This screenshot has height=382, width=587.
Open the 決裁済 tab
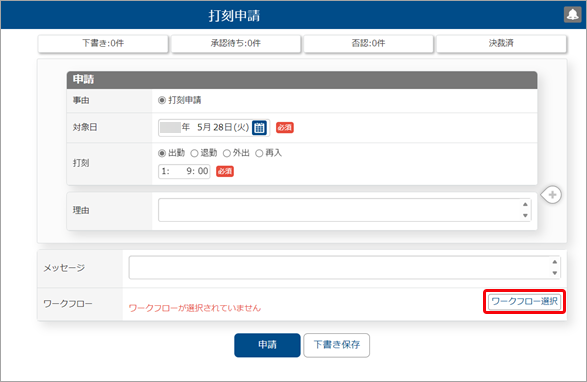click(x=501, y=43)
